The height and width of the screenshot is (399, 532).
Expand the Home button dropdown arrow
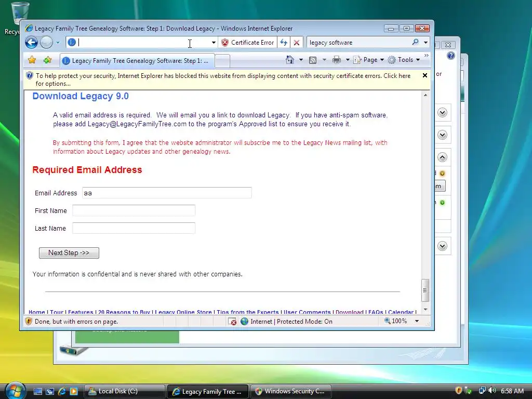tap(301, 60)
